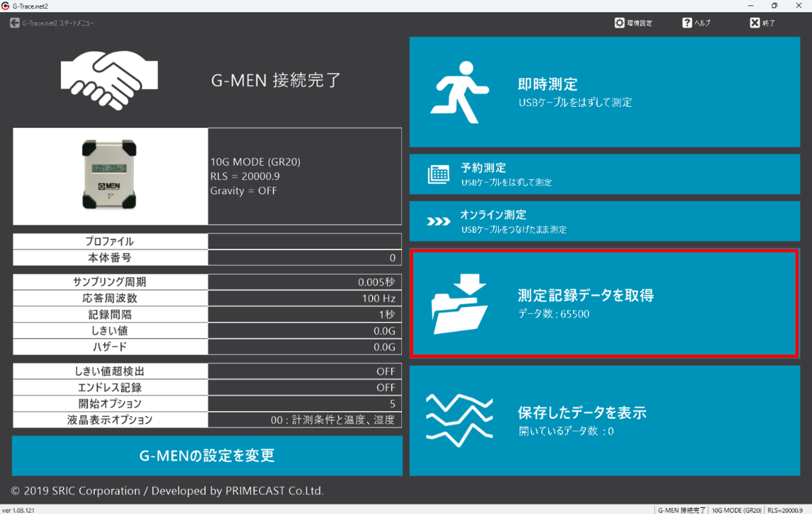The width and height of the screenshot is (812, 514).
Task: Click the プロファイル value field
Action: click(305, 241)
